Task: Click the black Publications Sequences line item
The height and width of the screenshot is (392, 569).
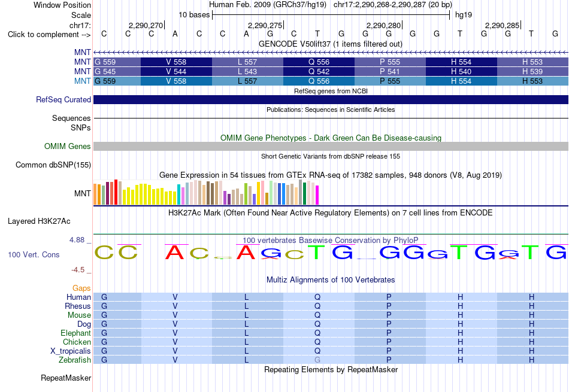Action: click(x=331, y=118)
